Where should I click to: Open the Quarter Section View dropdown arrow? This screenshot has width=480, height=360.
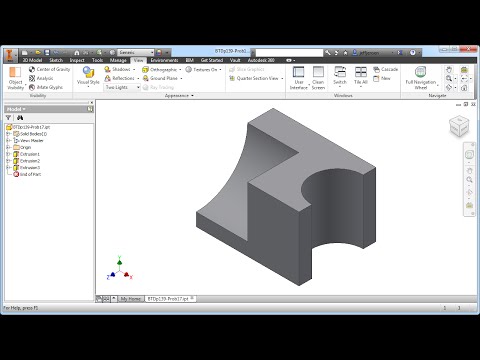(x=282, y=78)
